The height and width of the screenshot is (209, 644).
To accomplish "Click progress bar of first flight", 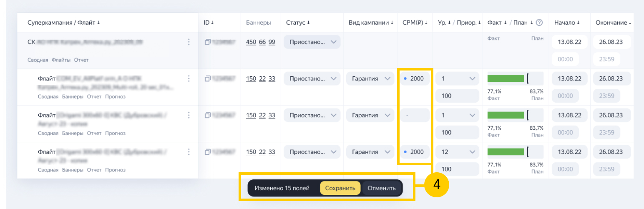I will click(x=506, y=78).
